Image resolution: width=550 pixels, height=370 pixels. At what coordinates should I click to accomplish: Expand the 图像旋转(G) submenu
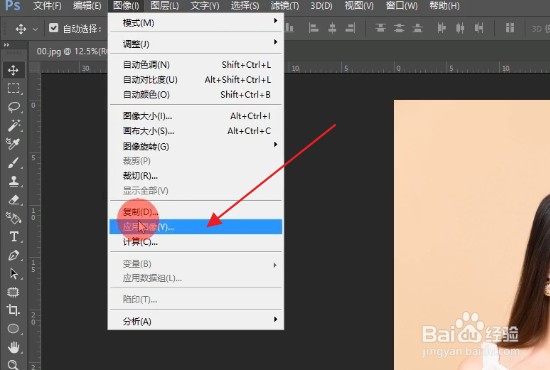[x=196, y=146]
